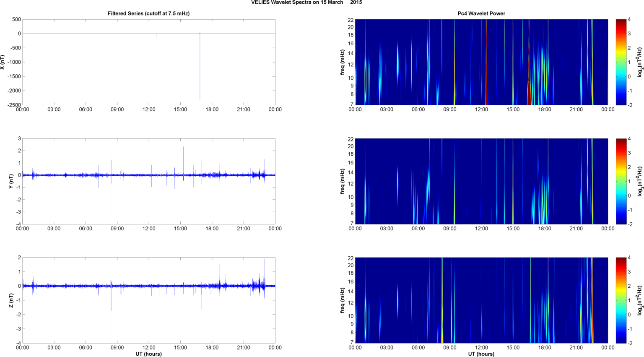Image resolution: width=644 pixels, height=357 pixels.
Task: Click freq (mHz) label of bottom spectrogram
Action: (x=343, y=300)
